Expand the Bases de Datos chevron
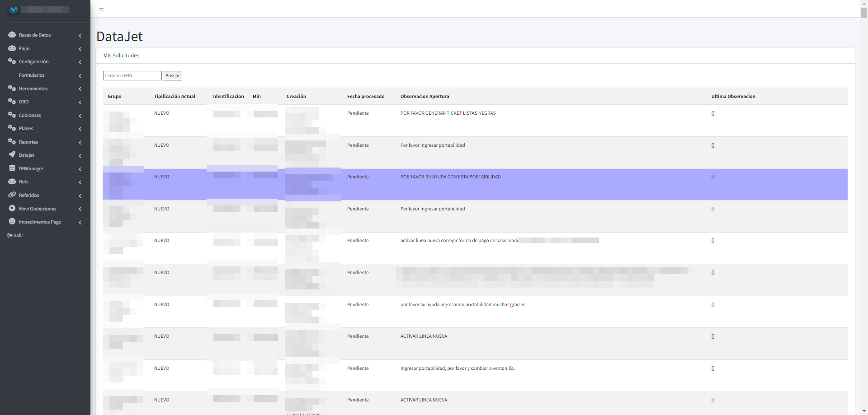This screenshot has width=868, height=415. point(80,35)
